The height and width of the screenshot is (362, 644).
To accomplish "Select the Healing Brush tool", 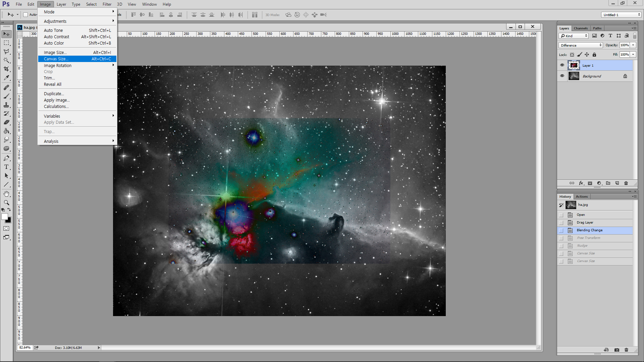I will (x=6, y=87).
